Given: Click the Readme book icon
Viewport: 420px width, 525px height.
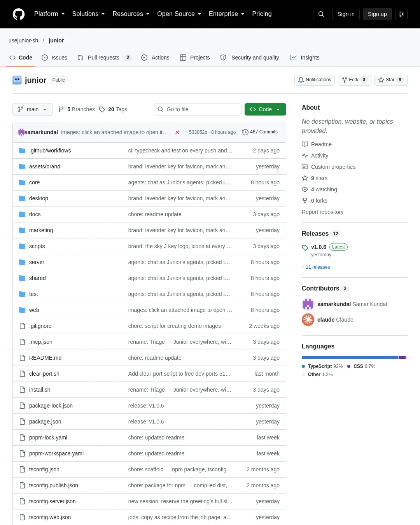Looking at the screenshot, I should (305, 144).
